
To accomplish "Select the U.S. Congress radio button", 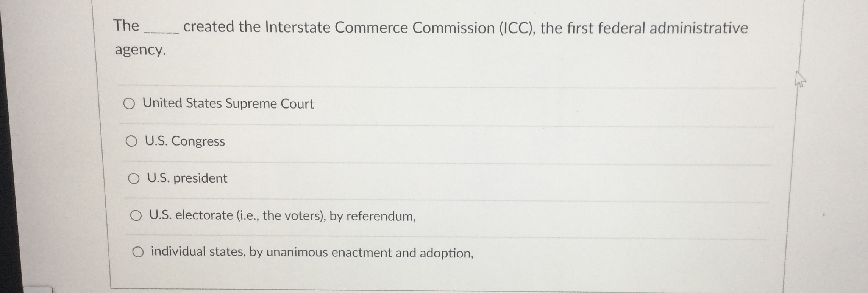I will 133,141.
